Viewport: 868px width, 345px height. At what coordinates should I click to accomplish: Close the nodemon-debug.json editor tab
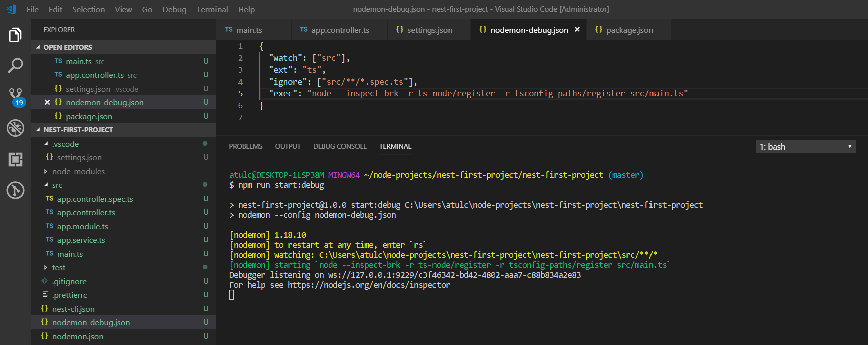(577, 30)
